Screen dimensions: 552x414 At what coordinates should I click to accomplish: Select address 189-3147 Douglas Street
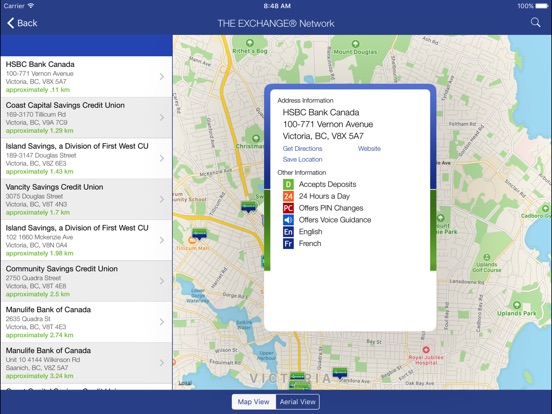41,155
